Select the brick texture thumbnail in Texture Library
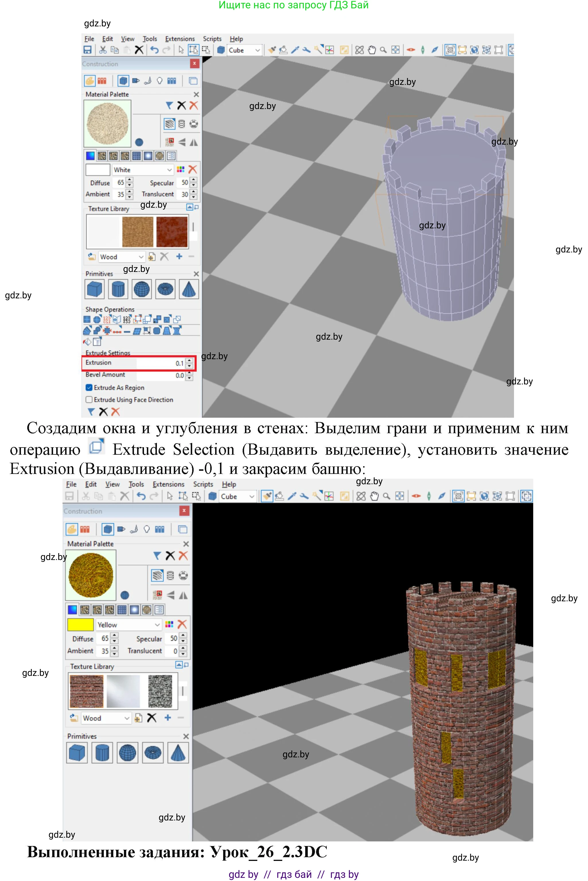The height and width of the screenshot is (881, 588). coord(87,691)
